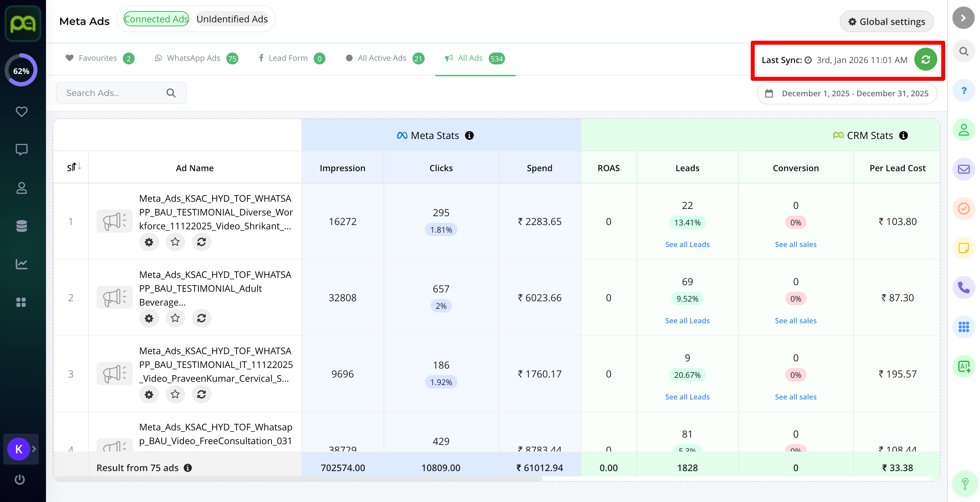Click the sticky note icon in right sidebar
Image resolution: width=980 pixels, height=502 pixels.
point(963,248)
